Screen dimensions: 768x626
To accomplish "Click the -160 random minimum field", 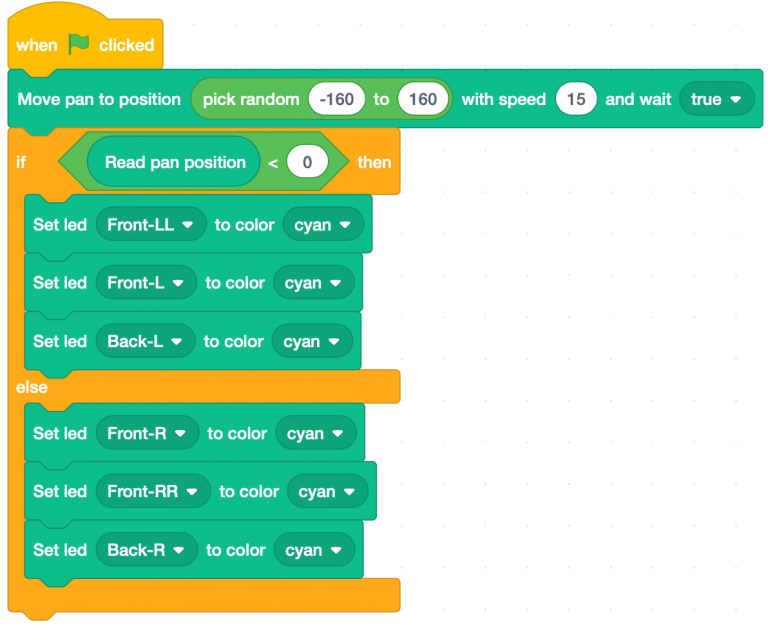I will click(x=336, y=99).
